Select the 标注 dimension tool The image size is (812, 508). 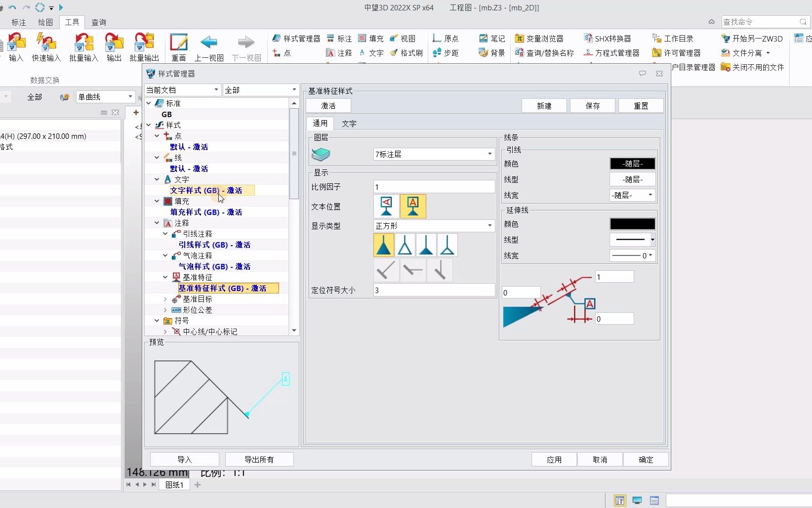point(339,38)
